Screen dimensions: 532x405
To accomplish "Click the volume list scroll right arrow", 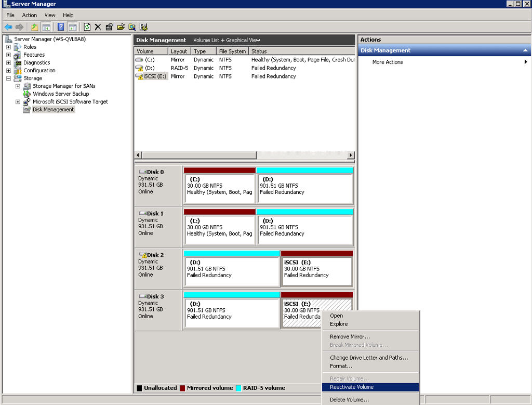I will coord(351,155).
